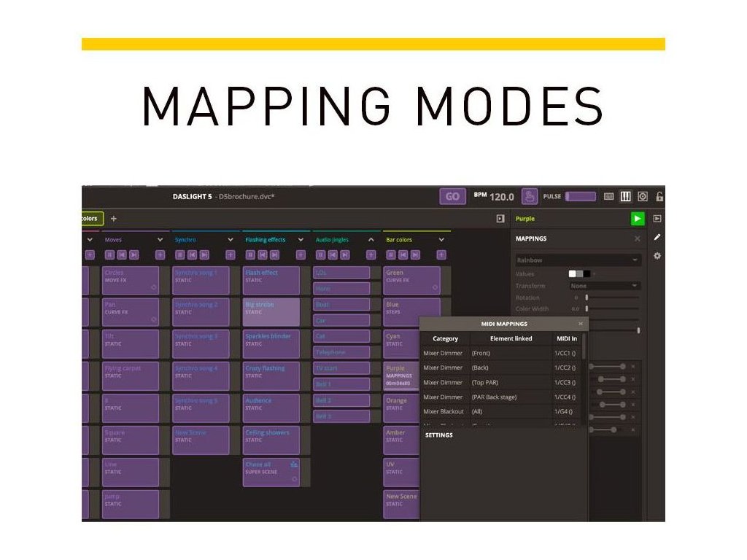The height and width of the screenshot is (560, 747).
Task: Trigger the Circles MOVE FX scene
Action: tap(131, 280)
